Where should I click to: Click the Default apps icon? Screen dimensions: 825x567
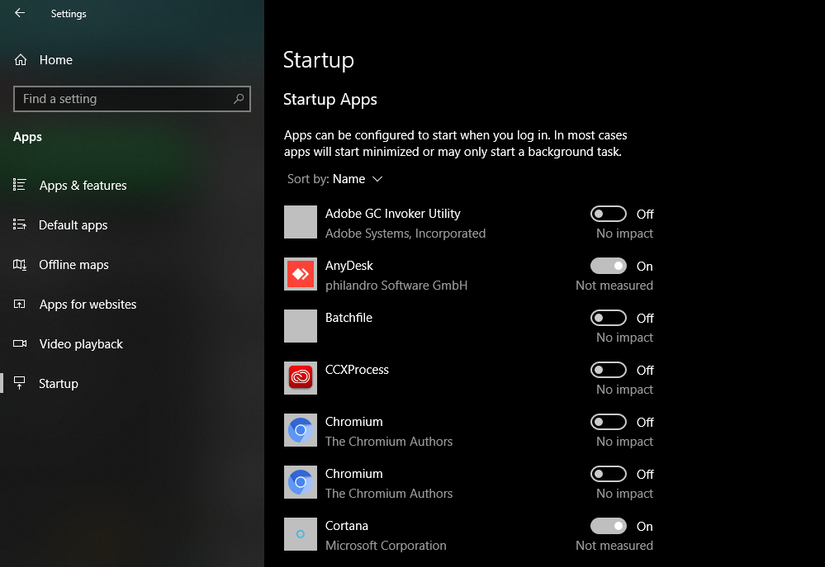click(19, 225)
